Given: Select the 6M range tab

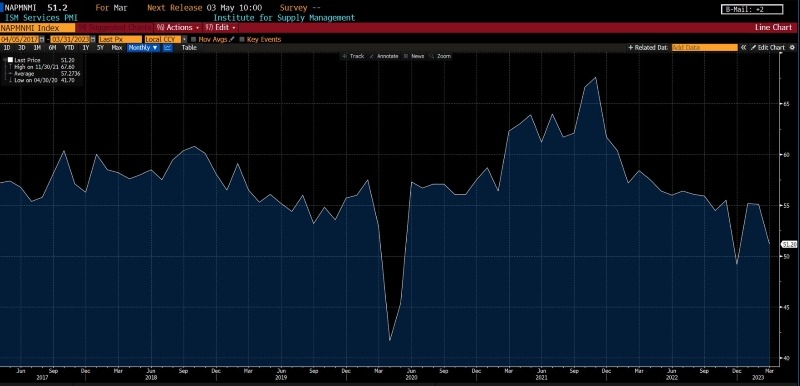Looking at the screenshot, I should (x=53, y=47).
